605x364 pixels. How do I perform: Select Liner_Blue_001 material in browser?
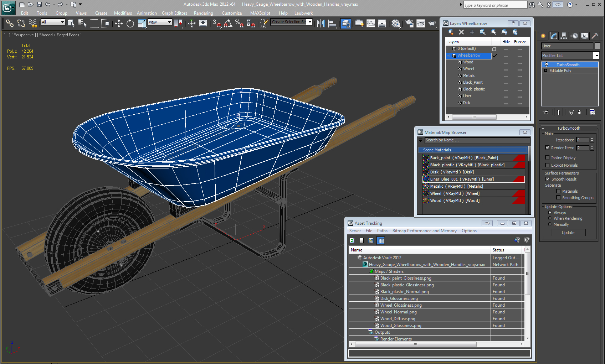(473, 179)
